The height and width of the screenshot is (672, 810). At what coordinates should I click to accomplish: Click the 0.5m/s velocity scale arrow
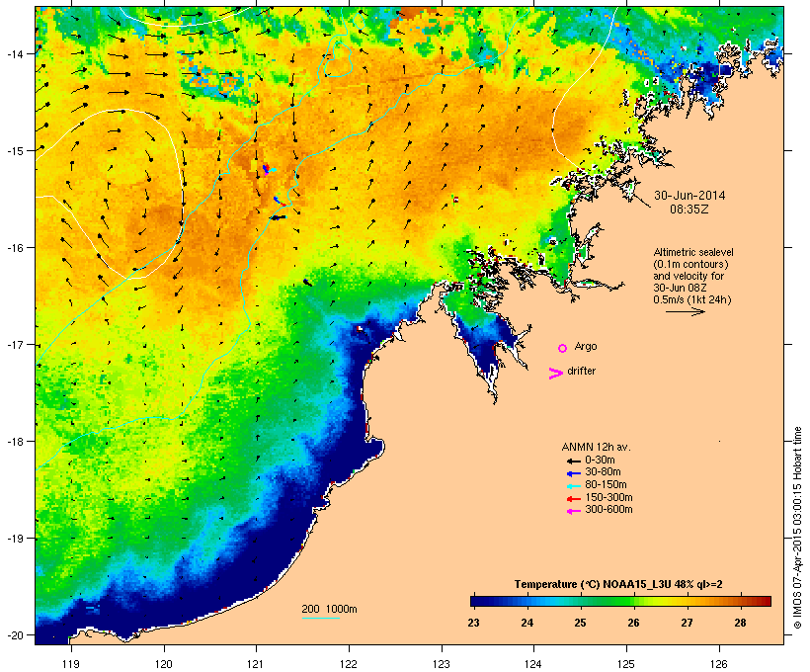coord(685,311)
